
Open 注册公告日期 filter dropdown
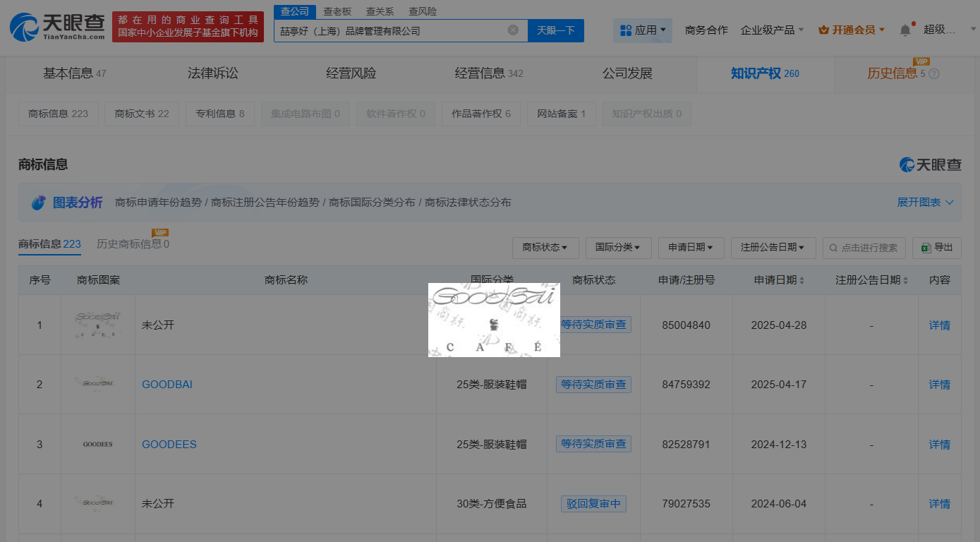[773, 248]
